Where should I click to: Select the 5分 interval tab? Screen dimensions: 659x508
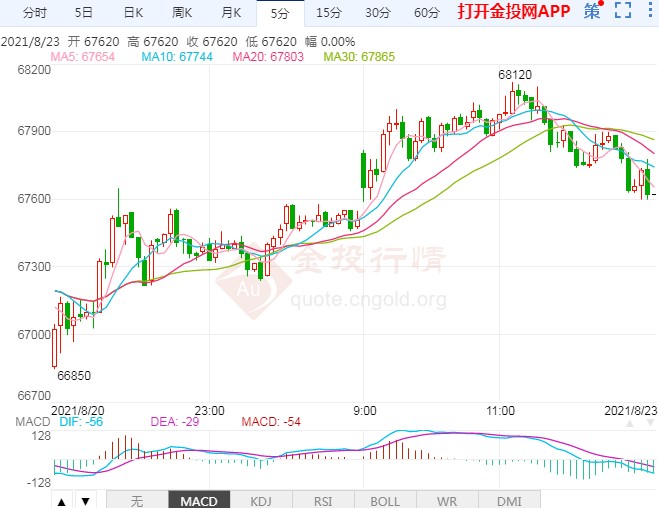tap(280, 13)
